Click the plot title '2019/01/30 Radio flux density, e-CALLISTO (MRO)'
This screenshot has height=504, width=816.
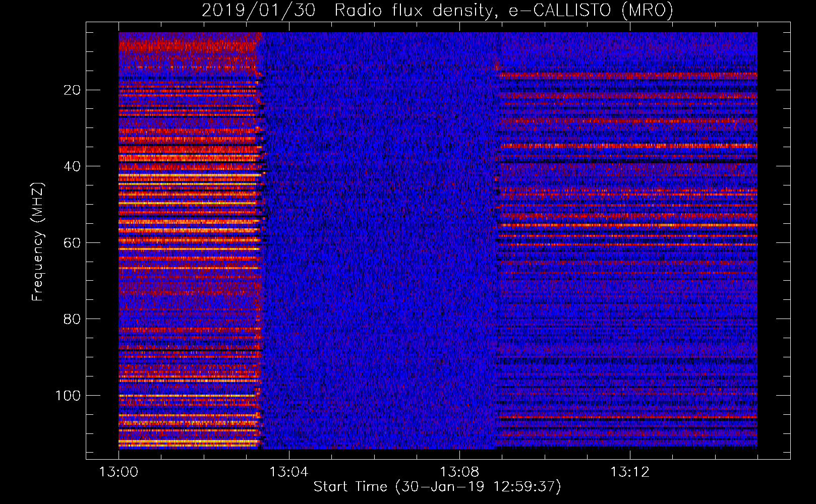click(x=437, y=10)
